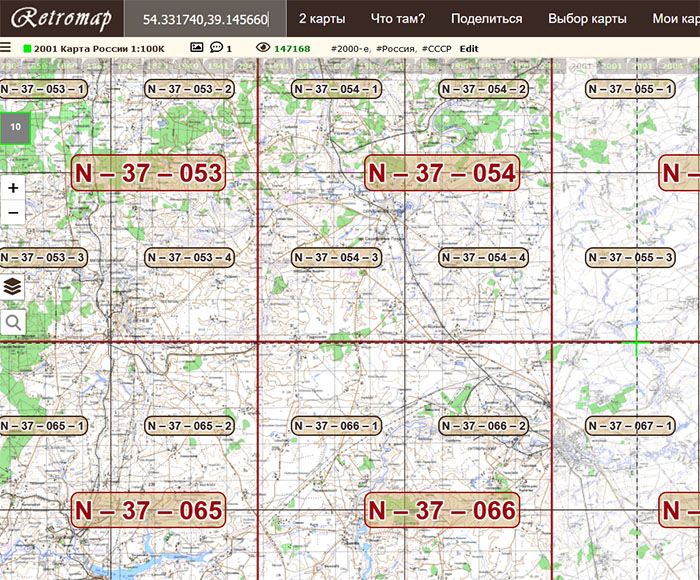Image resolution: width=700 pixels, height=580 pixels.
Task: Click the gray zoom level 10 box
Action: [15, 127]
